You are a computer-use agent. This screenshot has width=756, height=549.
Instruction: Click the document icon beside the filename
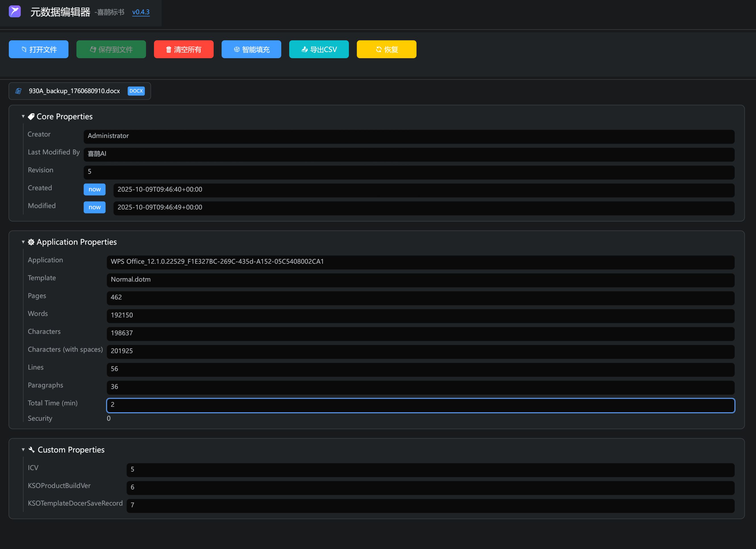[x=19, y=91]
